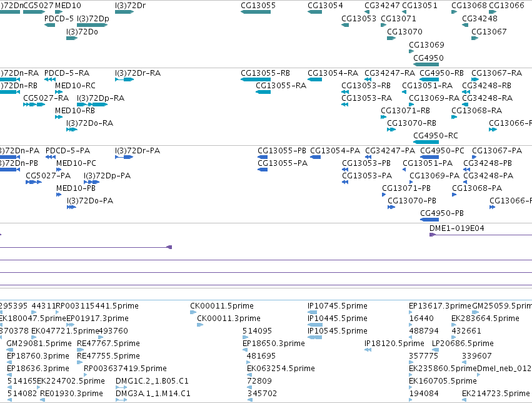The width and height of the screenshot is (532, 403).
Task: Click EST GM29081.5prime
Action: pyautogui.click(x=39, y=344)
